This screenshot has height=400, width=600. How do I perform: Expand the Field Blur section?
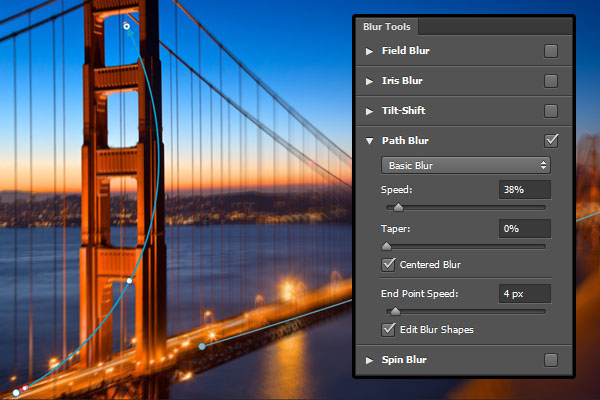369,51
